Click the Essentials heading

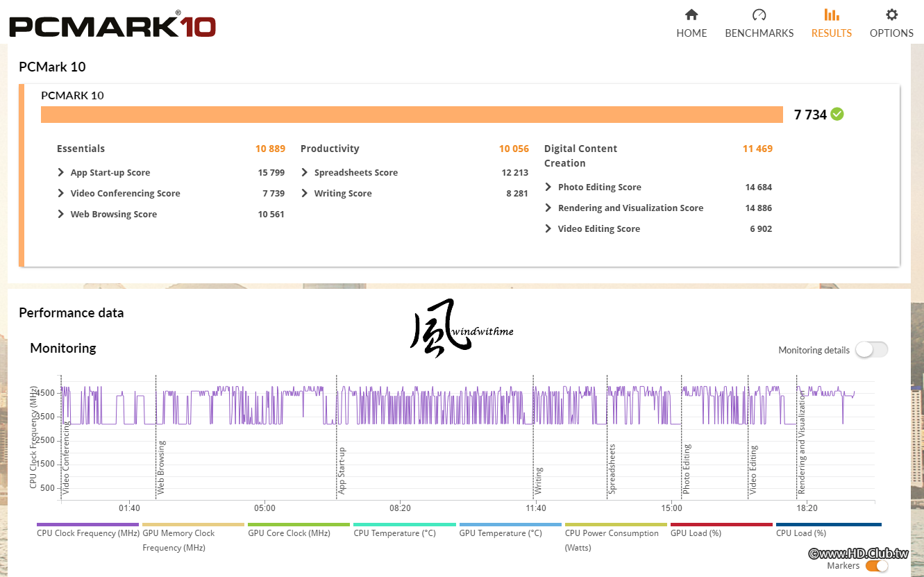coord(81,149)
